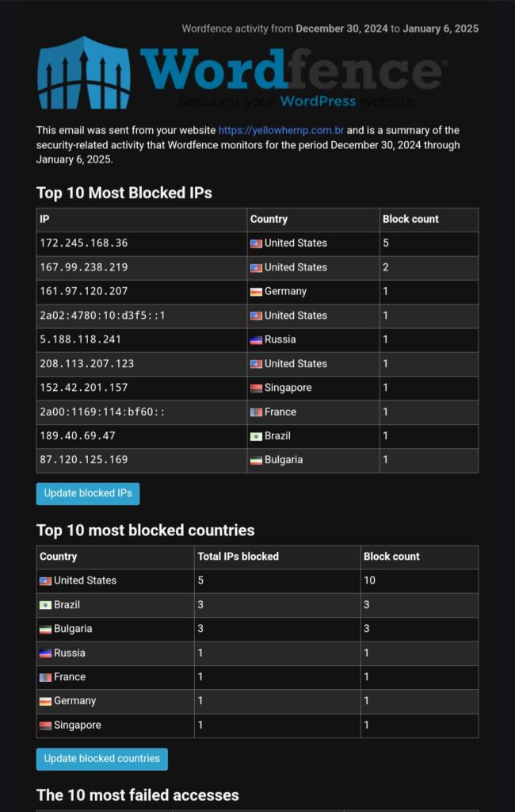Click the Country header in blocked IPs table
The image size is (515, 812).
[x=269, y=219]
